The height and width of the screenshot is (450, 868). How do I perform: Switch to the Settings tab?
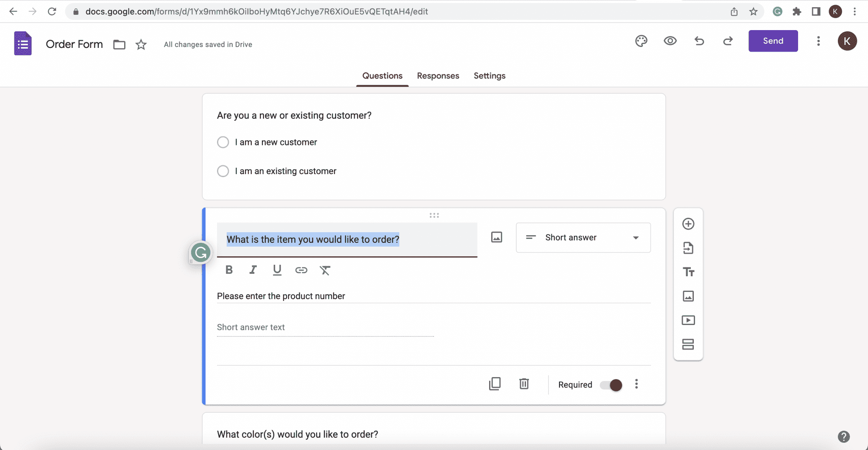point(490,76)
